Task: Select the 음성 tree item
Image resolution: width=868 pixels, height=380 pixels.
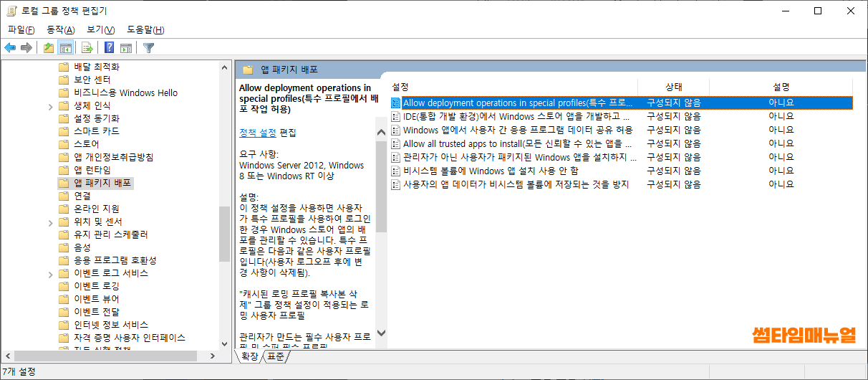Action: pos(82,247)
